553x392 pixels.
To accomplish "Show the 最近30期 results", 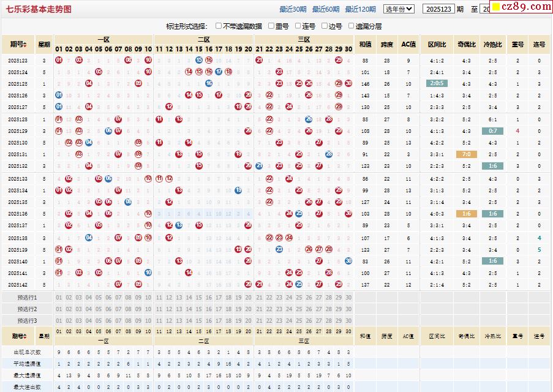I will (293, 9).
